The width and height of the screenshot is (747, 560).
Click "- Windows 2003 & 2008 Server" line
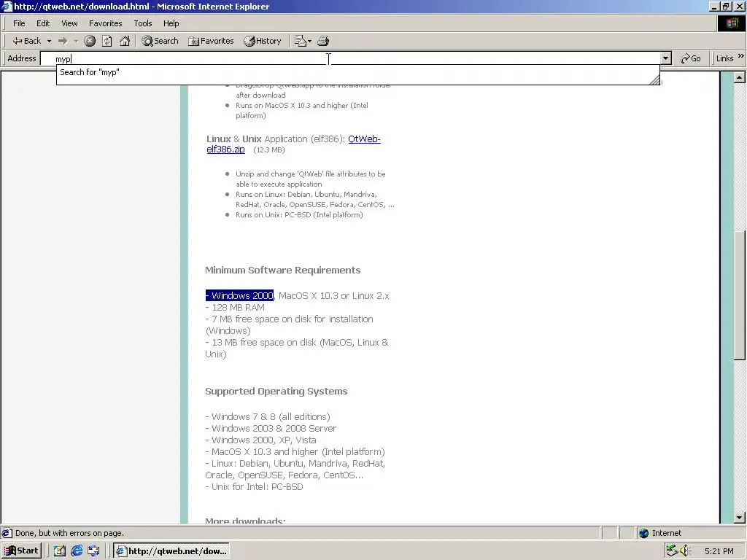coord(271,429)
